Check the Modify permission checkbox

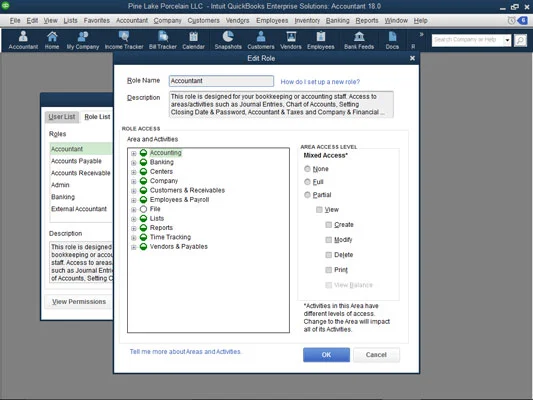(x=328, y=240)
